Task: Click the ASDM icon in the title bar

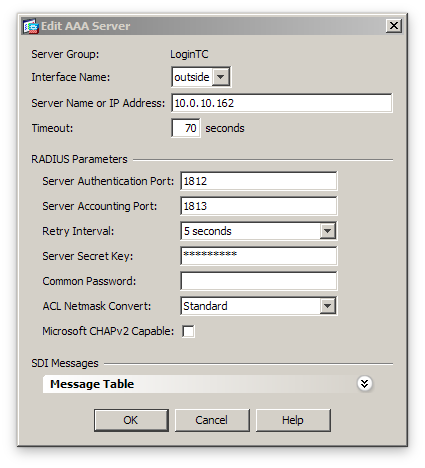Action: pyautogui.click(x=31, y=26)
